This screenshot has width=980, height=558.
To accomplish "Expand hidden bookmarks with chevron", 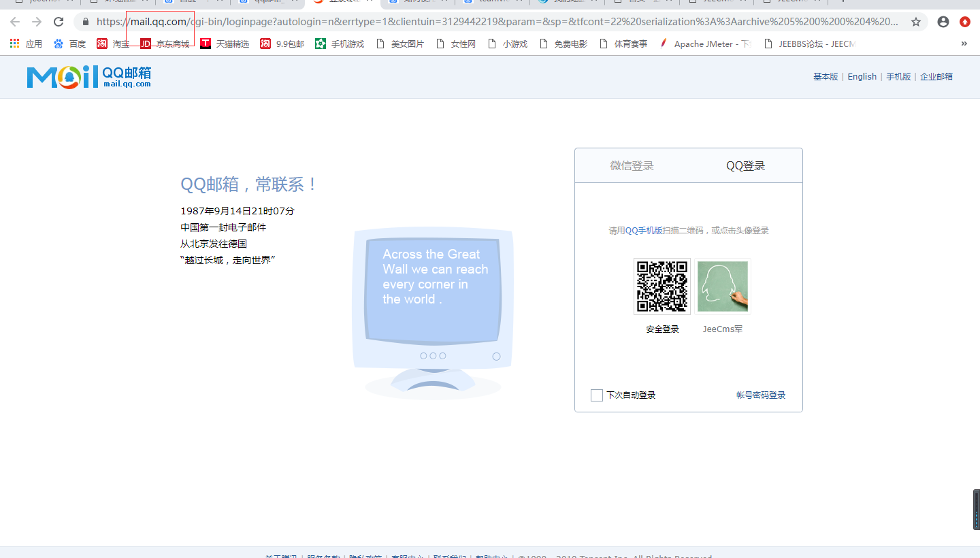I will click(964, 44).
